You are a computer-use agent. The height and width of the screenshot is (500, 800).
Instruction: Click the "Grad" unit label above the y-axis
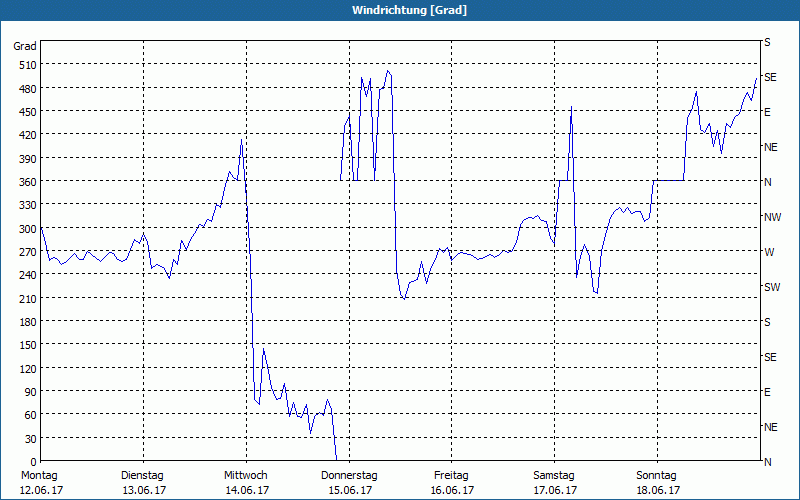point(25,46)
